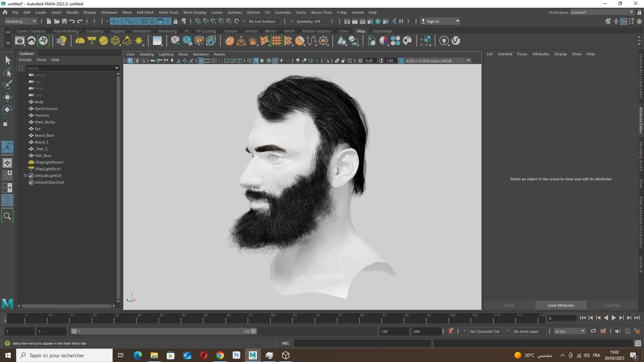Expand the defaultLightSet node
Screen dimensions: 644x362
[x=25, y=176]
